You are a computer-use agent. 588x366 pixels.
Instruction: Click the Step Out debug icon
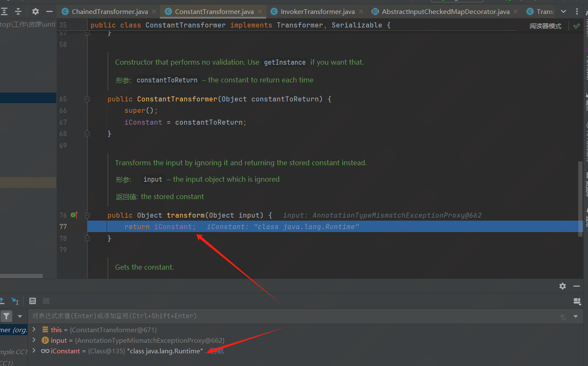tap(2, 301)
